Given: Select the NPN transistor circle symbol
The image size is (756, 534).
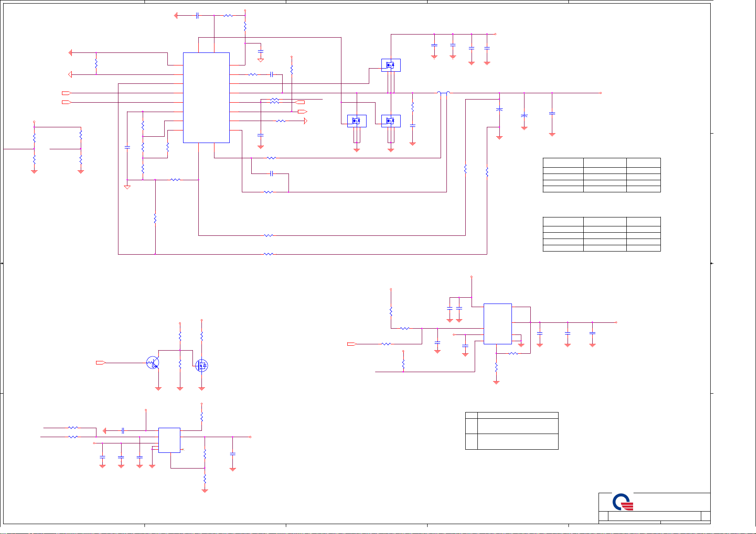Looking at the screenshot, I should (x=153, y=363).
